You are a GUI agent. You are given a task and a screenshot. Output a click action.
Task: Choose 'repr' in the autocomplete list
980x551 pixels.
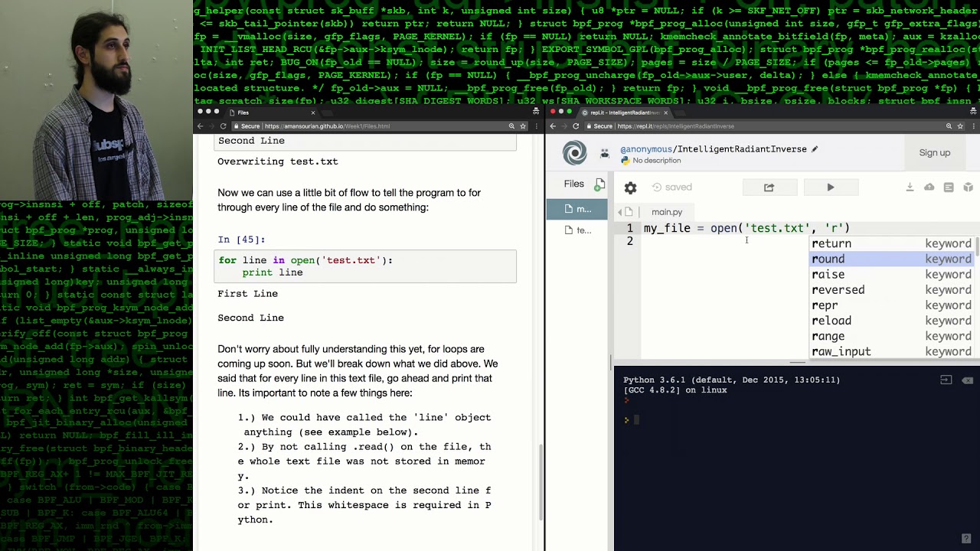894,305
